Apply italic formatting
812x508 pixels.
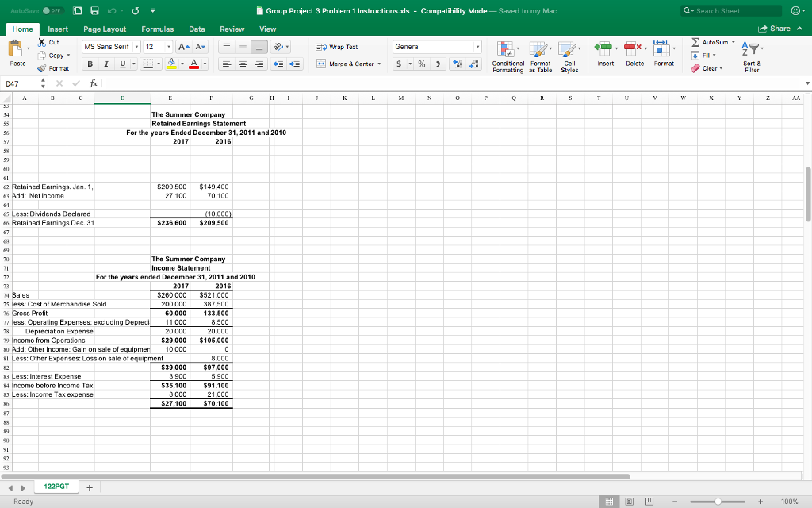coord(105,63)
